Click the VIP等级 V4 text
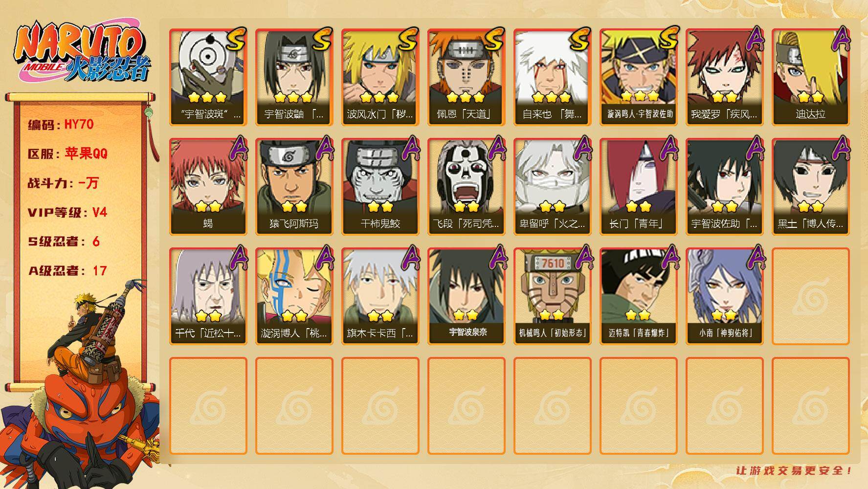Screen dimensions: 868x489 (67, 212)
